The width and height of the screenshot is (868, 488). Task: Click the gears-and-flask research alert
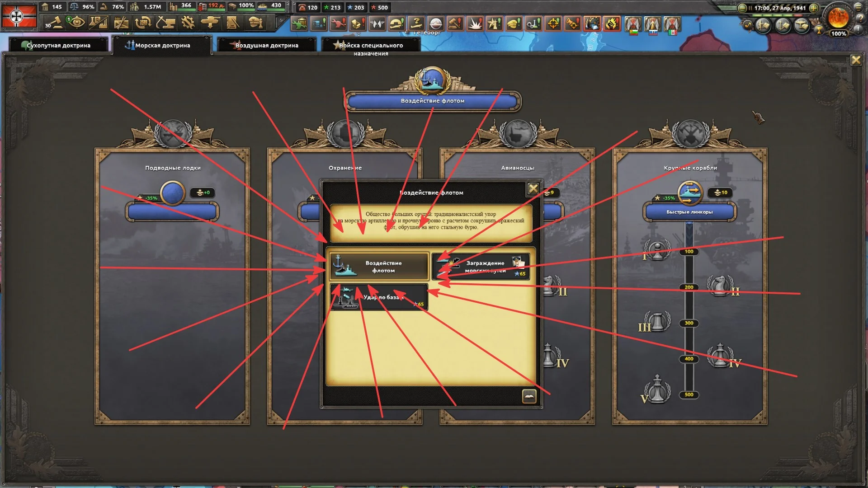tap(533, 23)
